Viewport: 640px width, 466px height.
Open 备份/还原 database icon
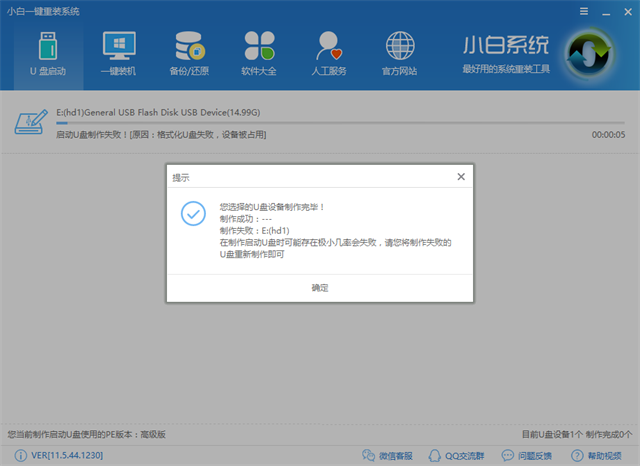tap(189, 53)
